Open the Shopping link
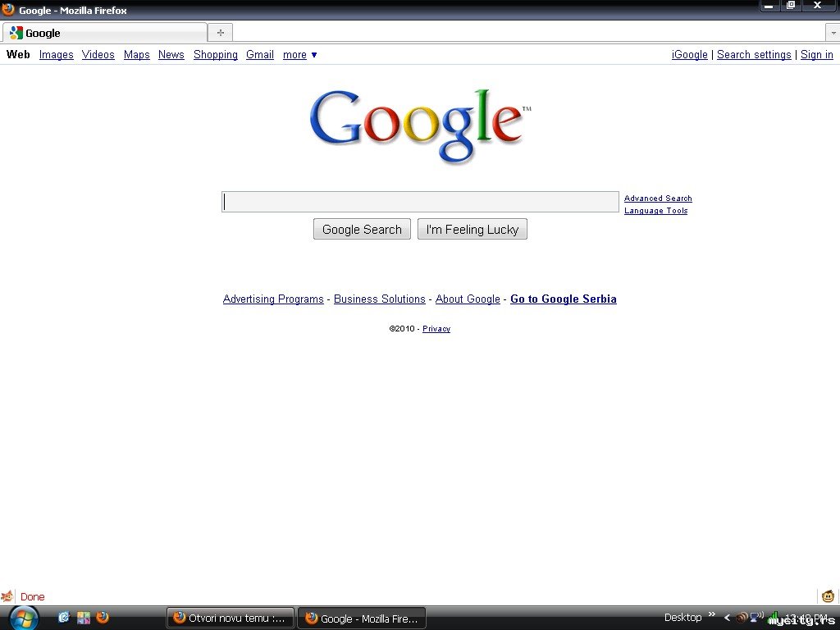840x630 pixels. [216, 55]
